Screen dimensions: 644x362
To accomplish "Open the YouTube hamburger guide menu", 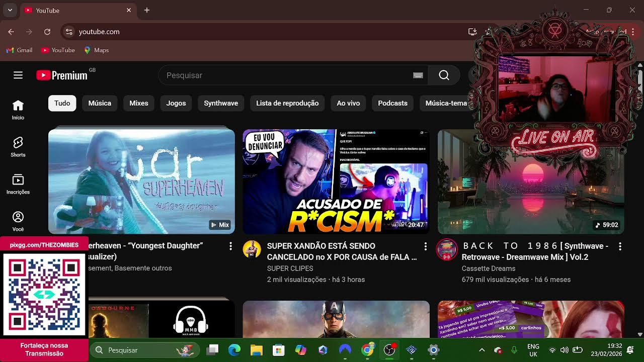I will pos(18,75).
